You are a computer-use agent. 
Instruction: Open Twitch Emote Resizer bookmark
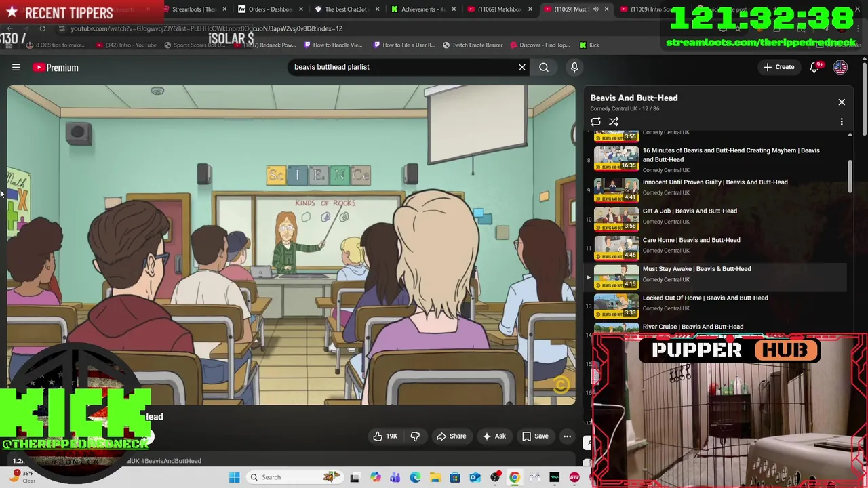(473, 45)
